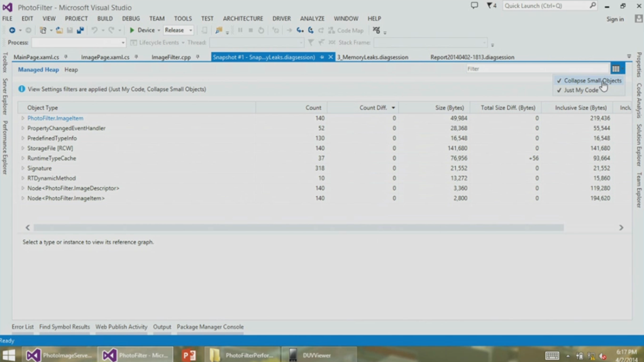Screen dimensions: 644x362
Task: Open the Process combo box
Action: (x=79, y=43)
